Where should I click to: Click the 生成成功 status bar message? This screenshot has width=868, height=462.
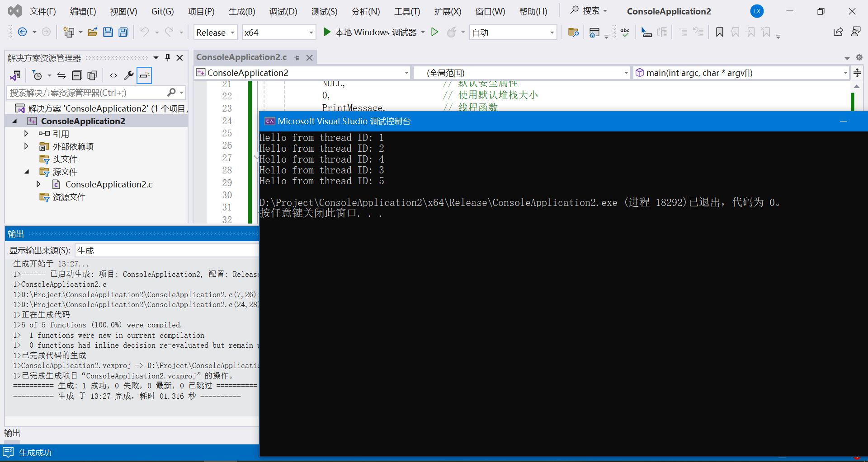click(34, 452)
